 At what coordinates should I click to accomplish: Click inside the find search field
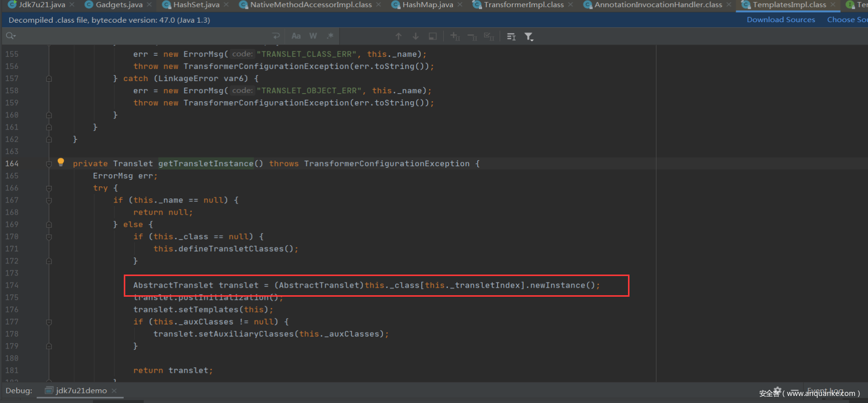pyautogui.click(x=141, y=36)
